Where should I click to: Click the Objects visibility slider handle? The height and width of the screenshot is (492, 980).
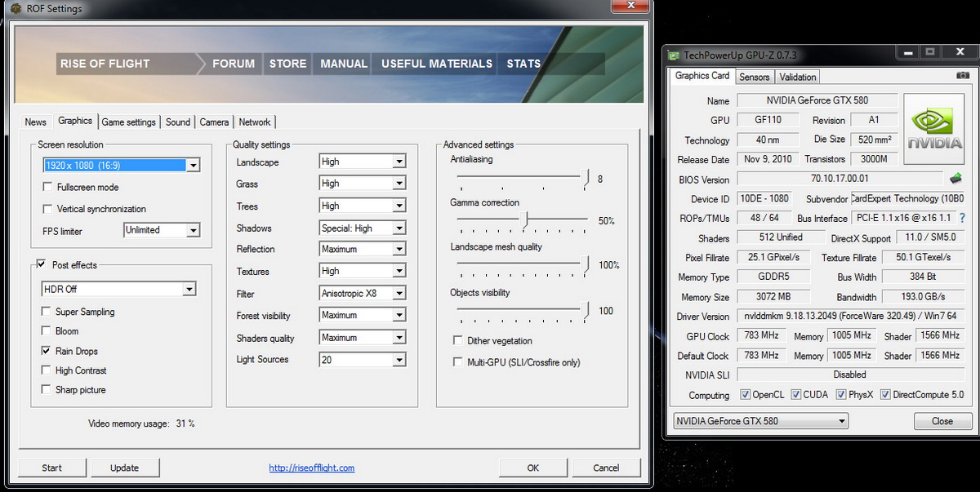coord(585,310)
